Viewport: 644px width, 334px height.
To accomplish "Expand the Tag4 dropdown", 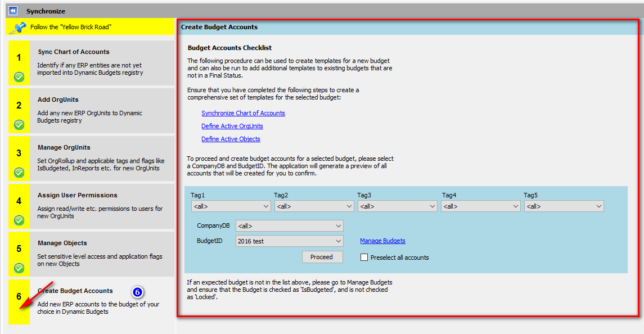I will point(481,206).
